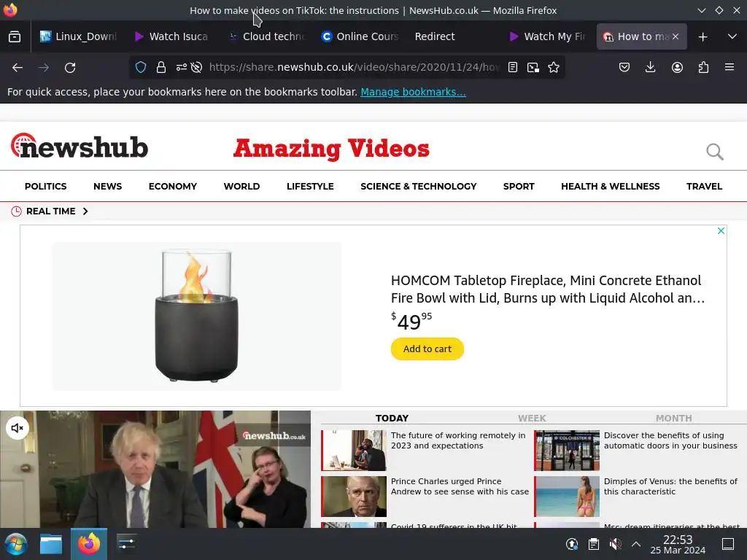747x560 pixels.
Task: Open future of working remotely article
Action: [458, 440]
